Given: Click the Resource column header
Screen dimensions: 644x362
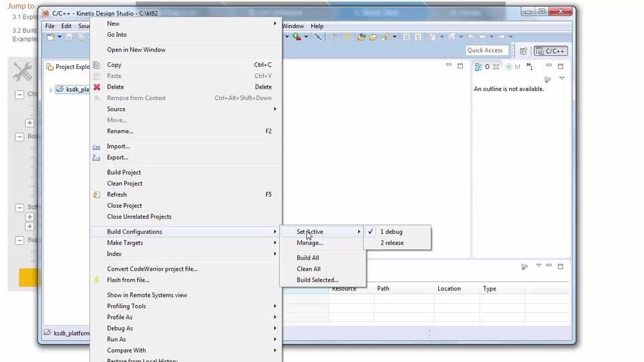Looking at the screenshot, I should (351, 288).
